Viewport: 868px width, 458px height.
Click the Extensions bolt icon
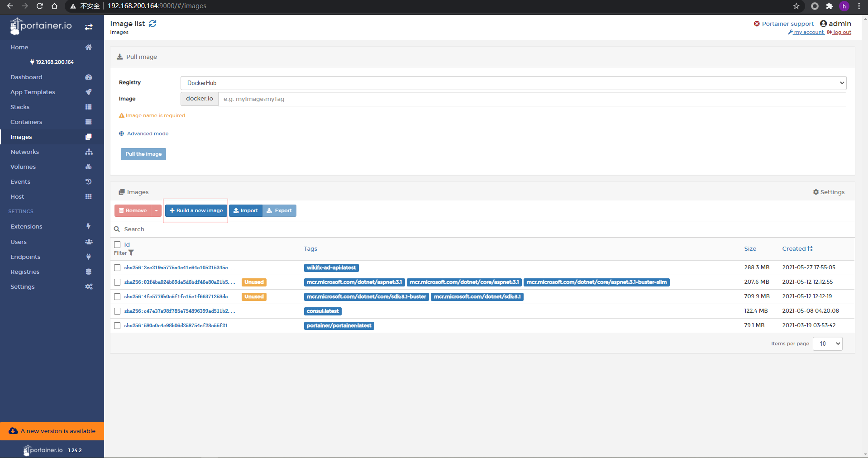(x=89, y=226)
